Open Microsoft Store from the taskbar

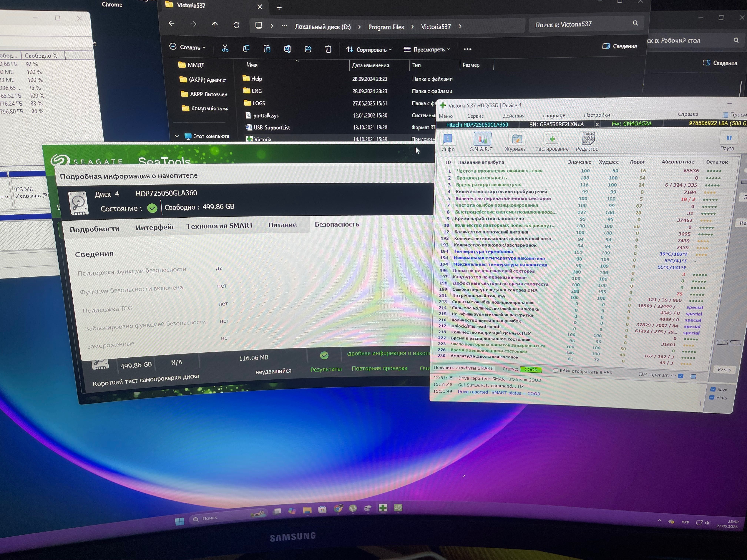pyautogui.click(x=323, y=509)
